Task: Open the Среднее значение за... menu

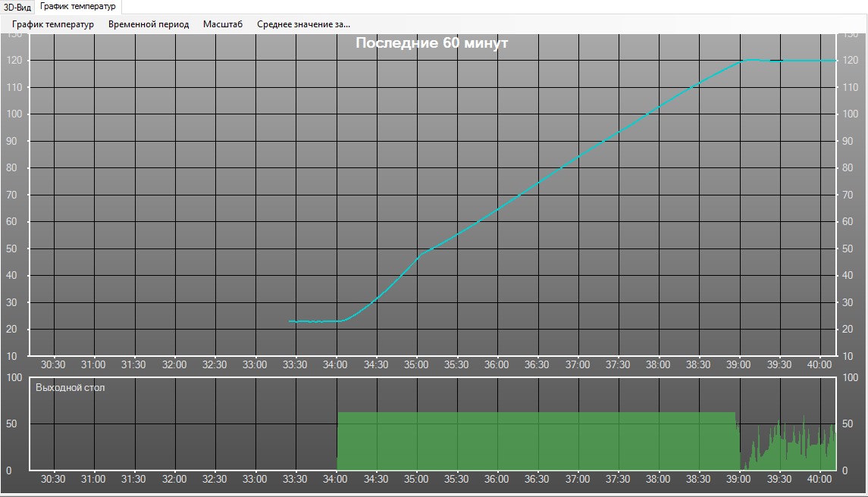Action: point(303,24)
